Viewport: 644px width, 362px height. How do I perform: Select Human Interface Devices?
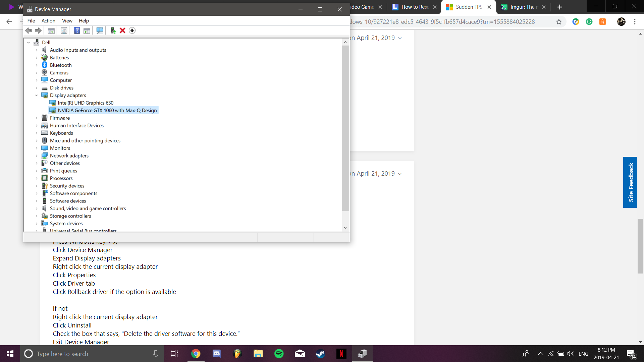coord(77,125)
